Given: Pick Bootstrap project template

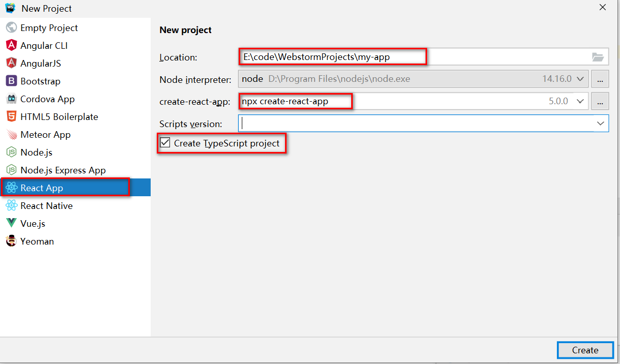Looking at the screenshot, I should point(75,81).
